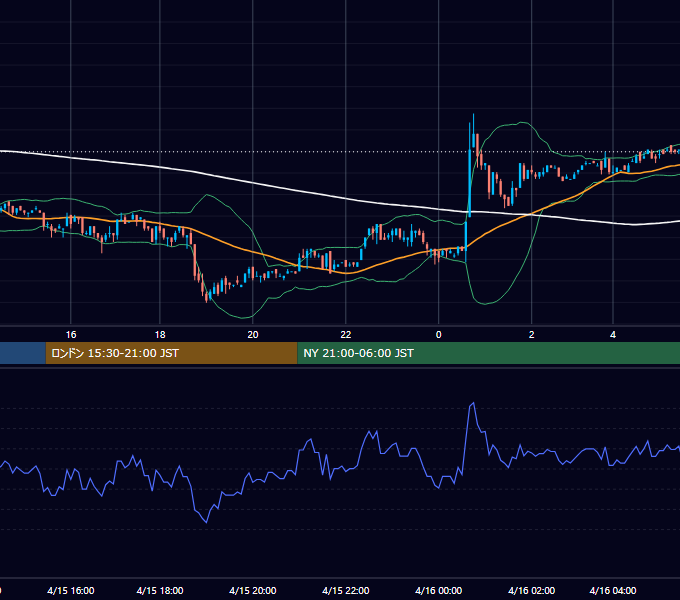Click the blue session bar before ロンドン
The image size is (680, 600).
[23, 353]
